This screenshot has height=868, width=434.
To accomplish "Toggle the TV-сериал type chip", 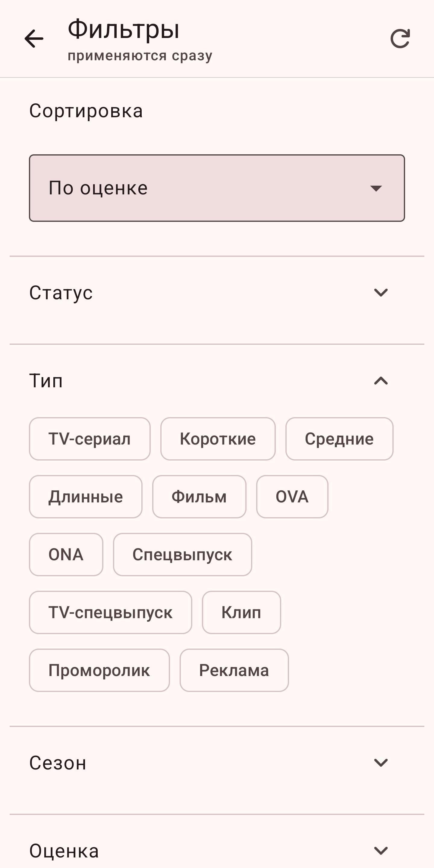I will (90, 439).
